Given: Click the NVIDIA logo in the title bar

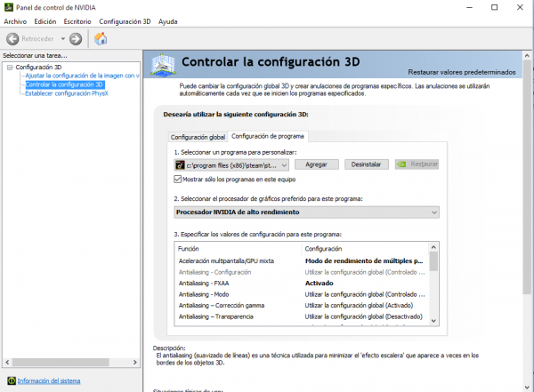Looking at the screenshot, I should point(9,7).
